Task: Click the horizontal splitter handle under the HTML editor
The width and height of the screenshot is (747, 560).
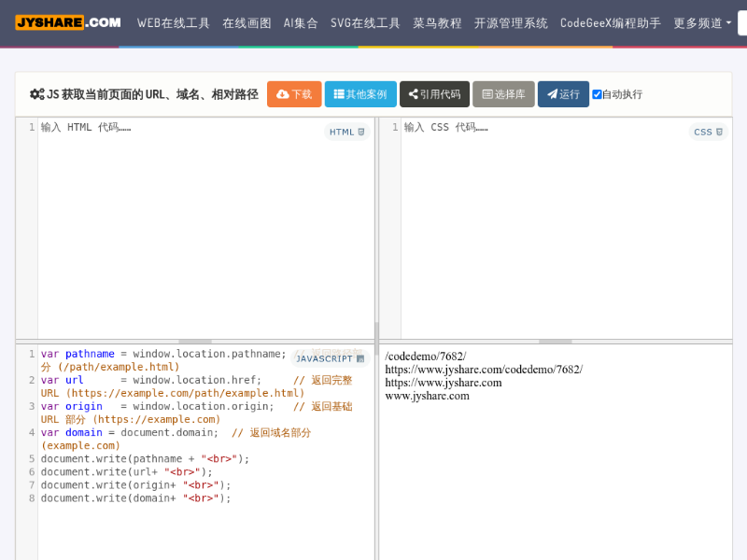Action: coord(194,342)
